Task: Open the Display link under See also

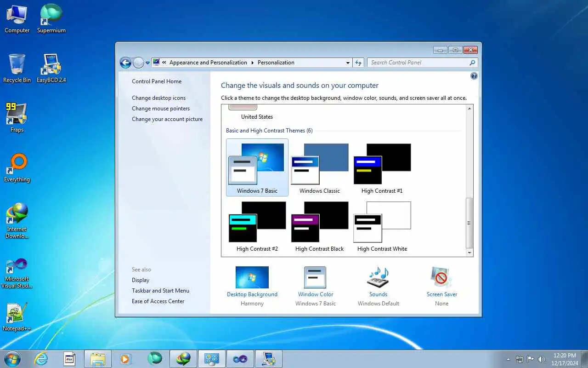Action: point(141,280)
